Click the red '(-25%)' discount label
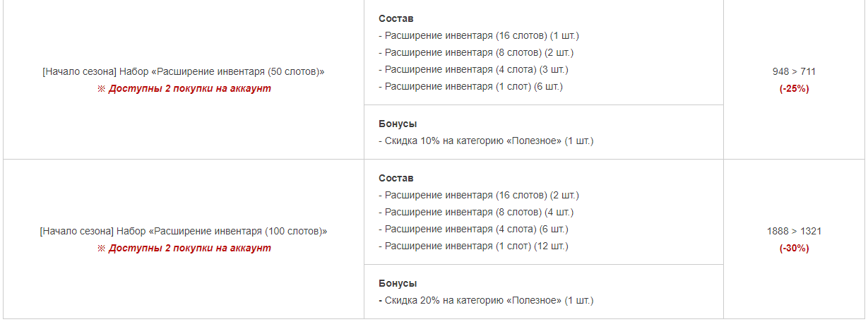 [794, 88]
